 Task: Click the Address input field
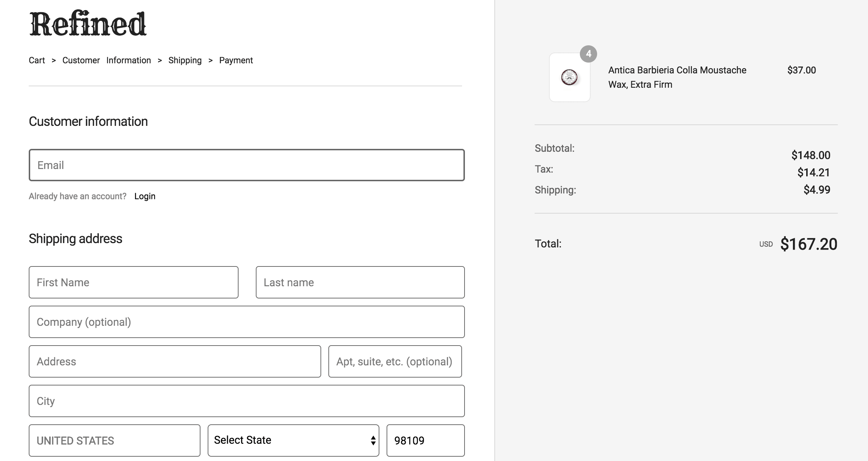[x=175, y=361]
